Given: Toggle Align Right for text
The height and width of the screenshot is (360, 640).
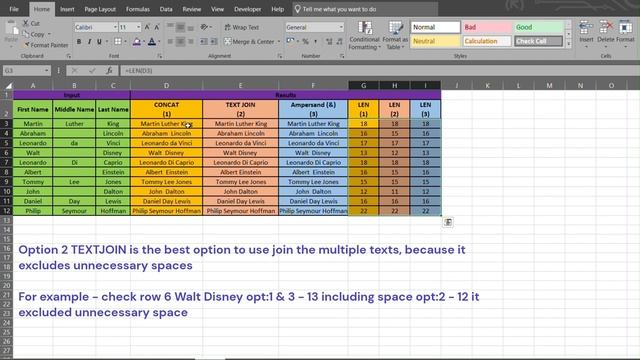Looking at the screenshot, I should pos(190,41).
